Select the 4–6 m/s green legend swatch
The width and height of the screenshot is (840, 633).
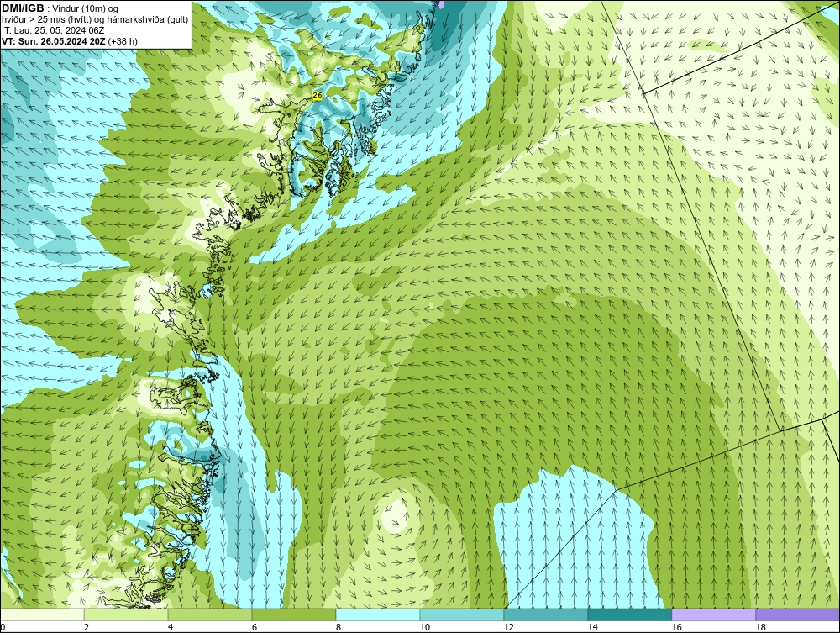pos(210,615)
